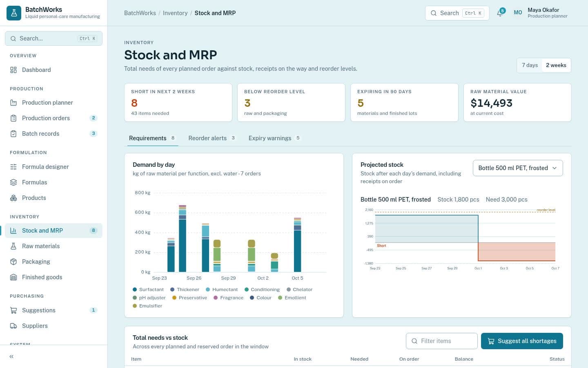Open the Products page
Viewport: 588px width, 368px height.
tap(53, 198)
